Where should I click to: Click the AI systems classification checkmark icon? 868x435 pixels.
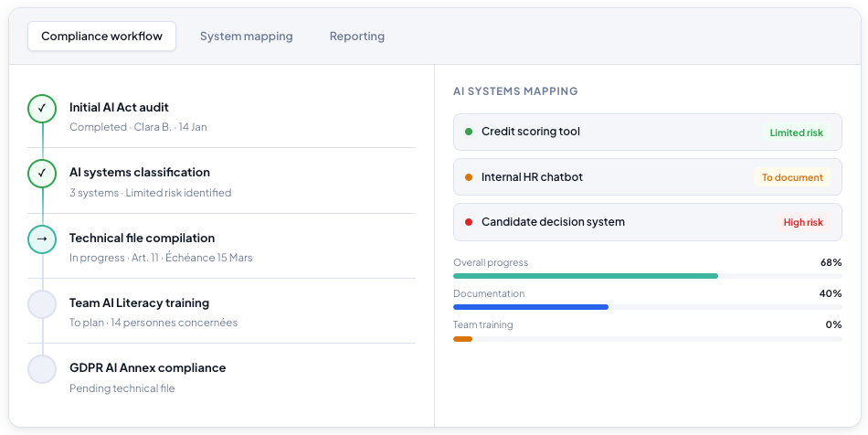(42, 174)
